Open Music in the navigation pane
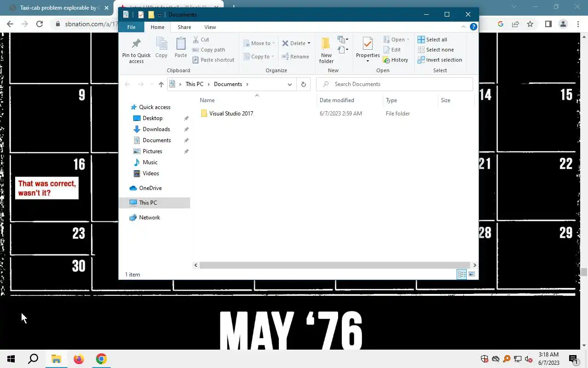 150,162
